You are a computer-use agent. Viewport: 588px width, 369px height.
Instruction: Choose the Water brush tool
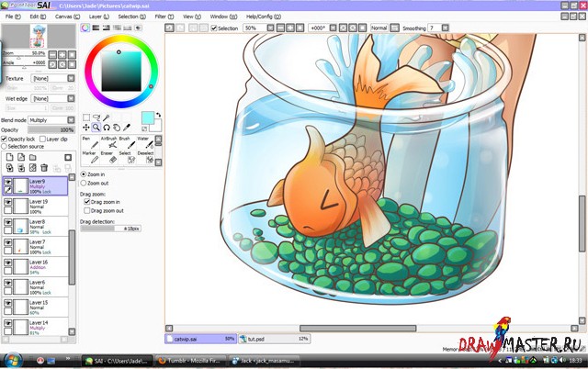click(x=145, y=142)
